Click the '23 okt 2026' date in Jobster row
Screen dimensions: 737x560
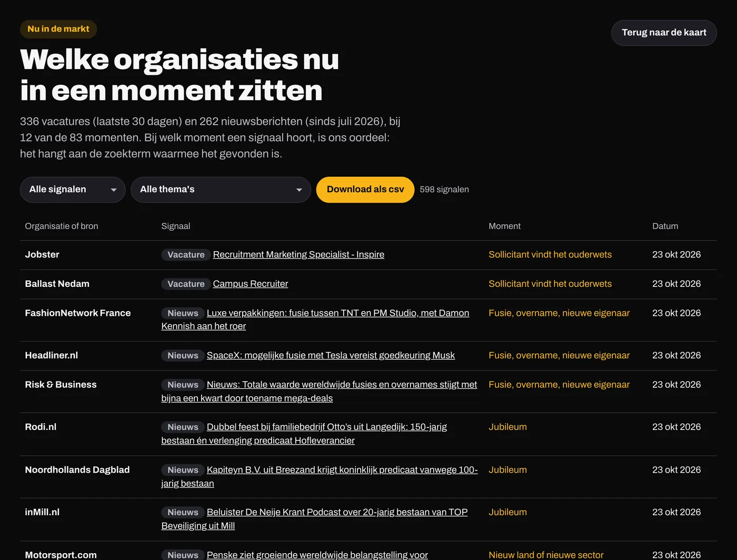pyautogui.click(x=676, y=255)
